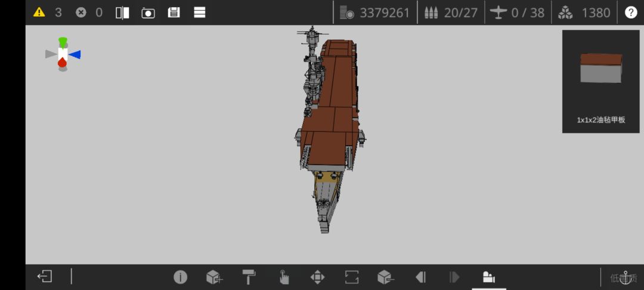This screenshot has width=644, height=290.
Task: Select the paint roller tool
Action: pos(249,277)
